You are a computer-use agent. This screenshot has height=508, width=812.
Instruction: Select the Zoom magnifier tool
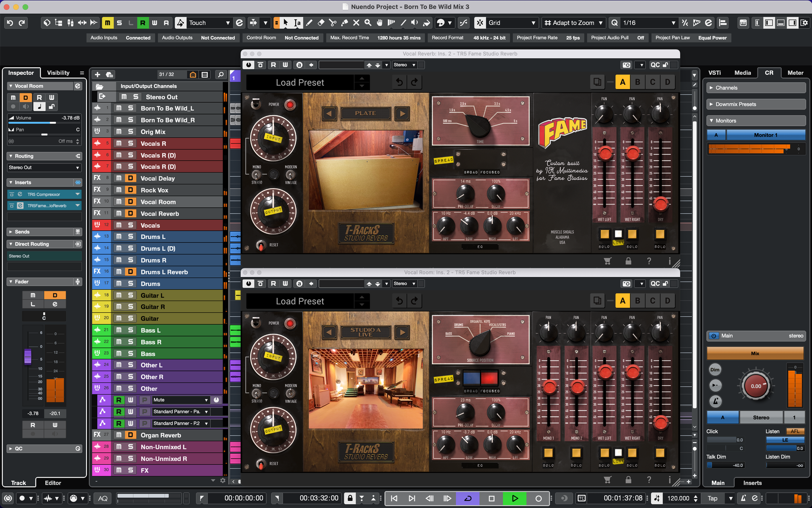click(368, 23)
